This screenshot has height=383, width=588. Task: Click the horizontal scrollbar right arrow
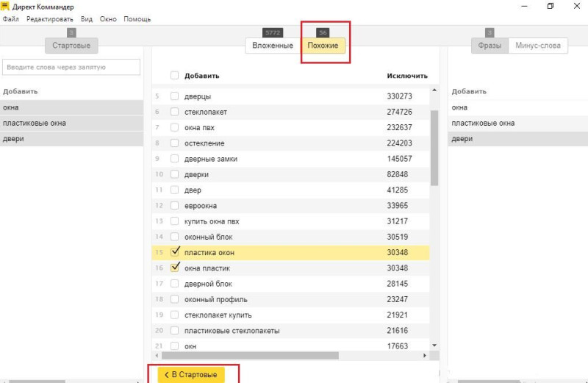(x=425, y=355)
